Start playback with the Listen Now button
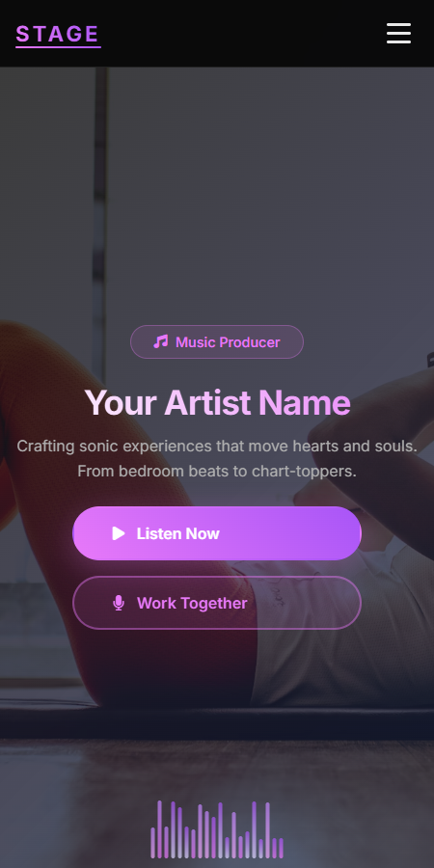Screen dimensions: 434x868 tap(217, 533)
